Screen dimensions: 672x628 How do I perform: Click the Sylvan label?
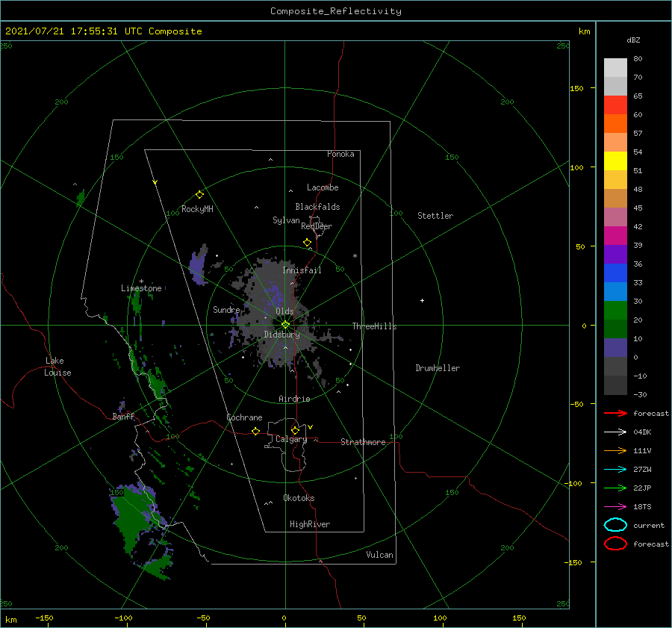click(x=286, y=220)
